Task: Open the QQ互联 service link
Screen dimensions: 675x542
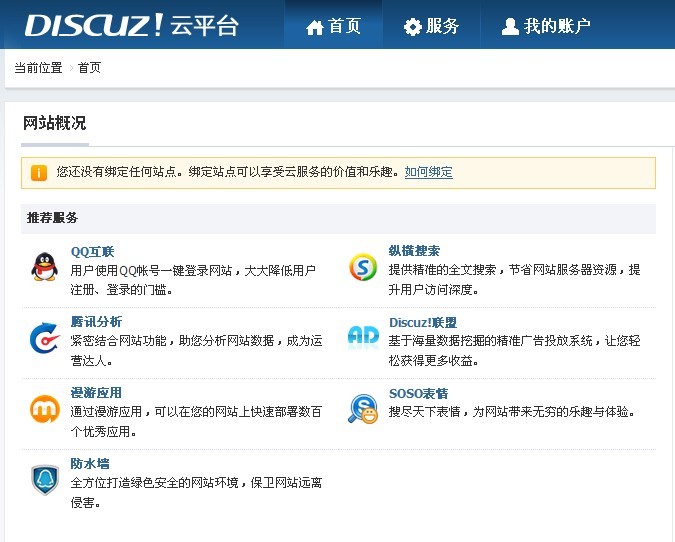Action: [92, 251]
